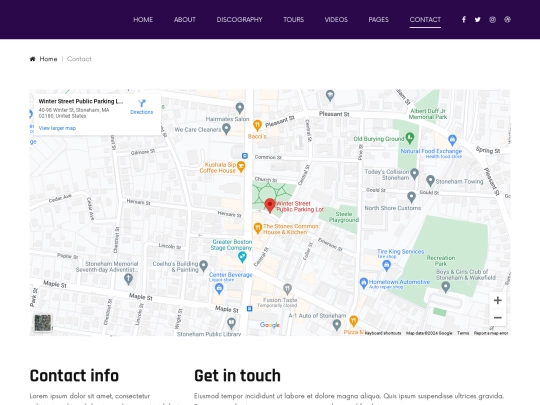Click Report a map error link
This screenshot has height=405, width=540.
(x=491, y=333)
